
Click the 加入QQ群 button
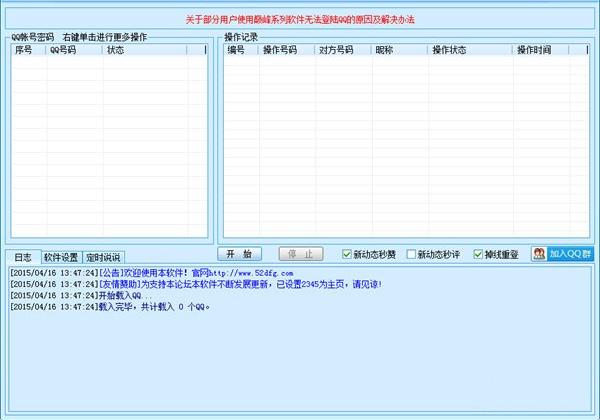click(x=562, y=254)
